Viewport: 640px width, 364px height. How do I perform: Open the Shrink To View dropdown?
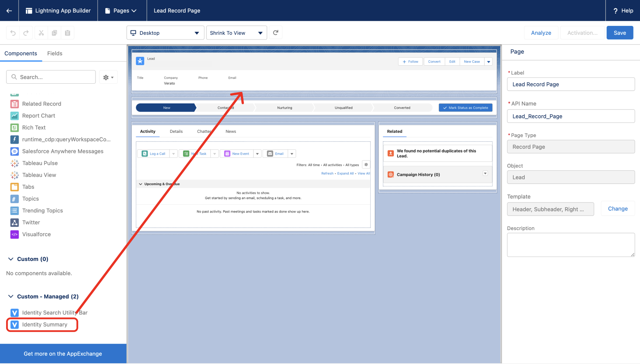236,33
